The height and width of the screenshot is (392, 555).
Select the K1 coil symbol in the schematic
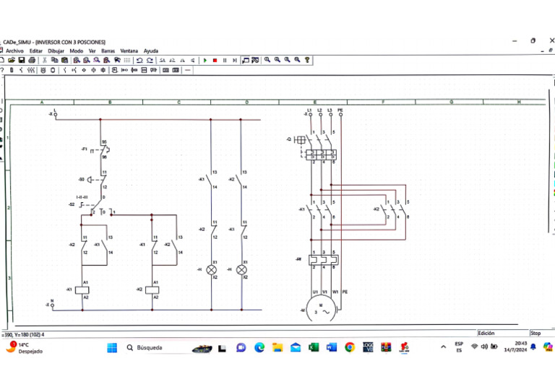point(82,289)
